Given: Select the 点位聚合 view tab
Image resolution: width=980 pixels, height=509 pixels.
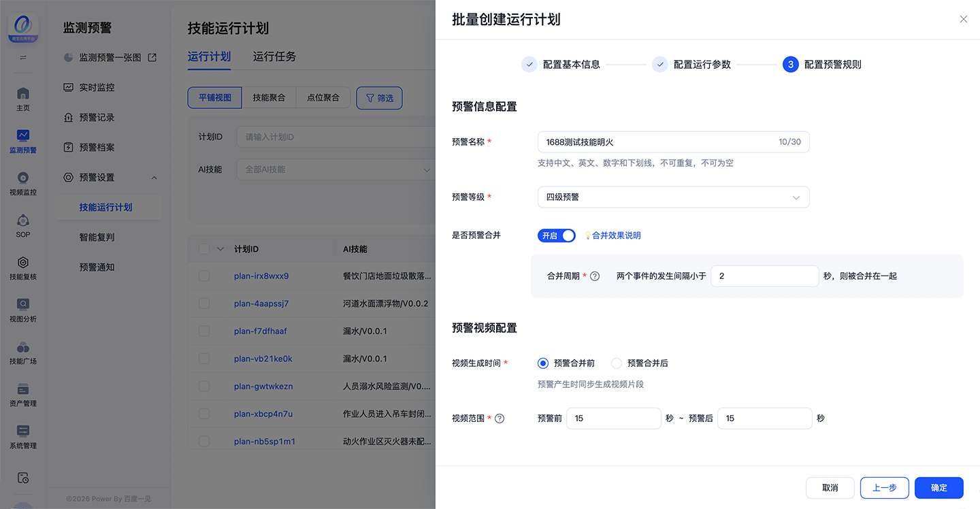Looking at the screenshot, I should click(323, 98).
